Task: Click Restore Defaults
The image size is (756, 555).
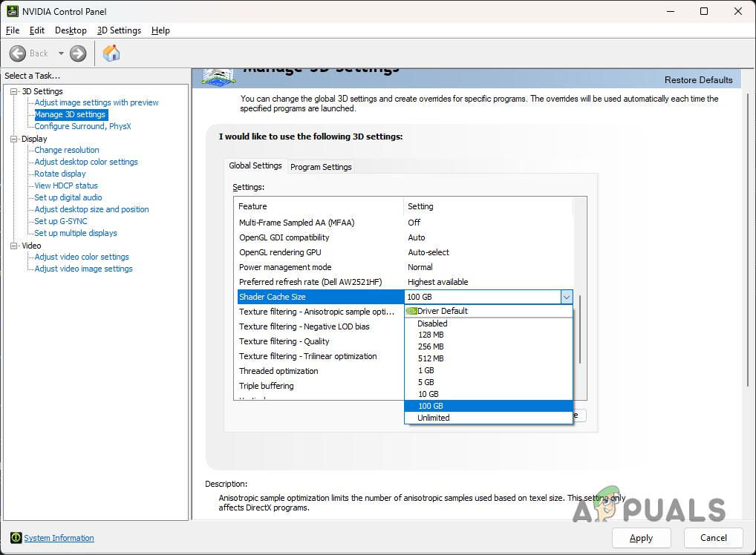Action: tap(698, 79)
